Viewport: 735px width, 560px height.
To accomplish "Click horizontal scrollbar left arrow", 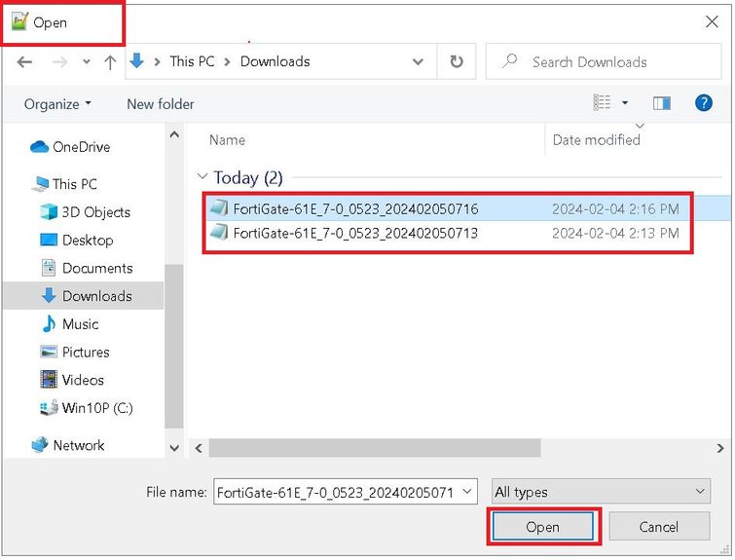I will 199,448.
